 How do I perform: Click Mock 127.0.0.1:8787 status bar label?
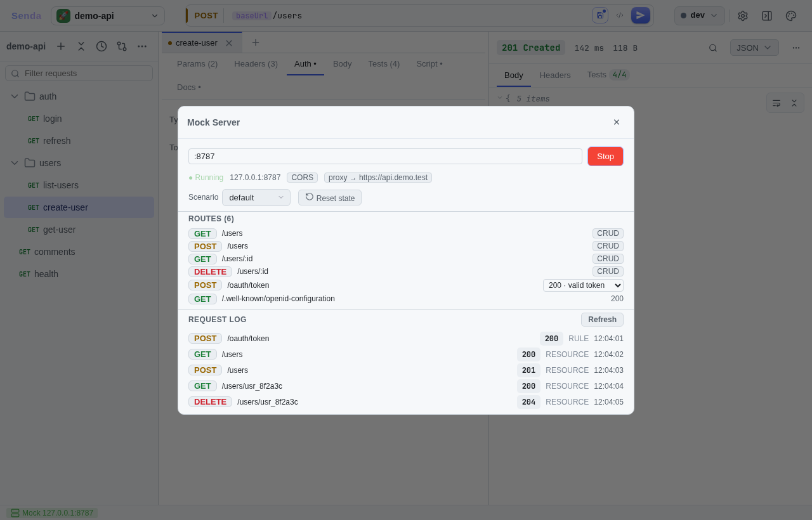click(x=58, y=513)
